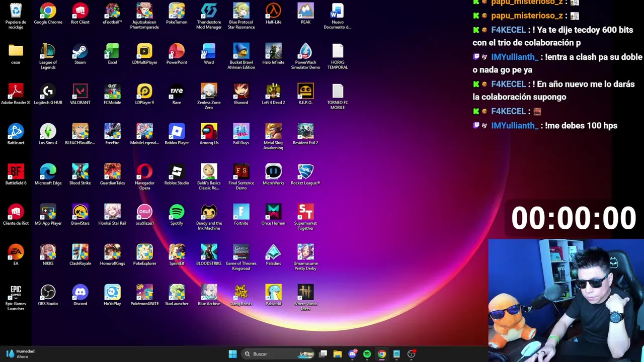Open the Palworld game shortcut

pos(273,296)
